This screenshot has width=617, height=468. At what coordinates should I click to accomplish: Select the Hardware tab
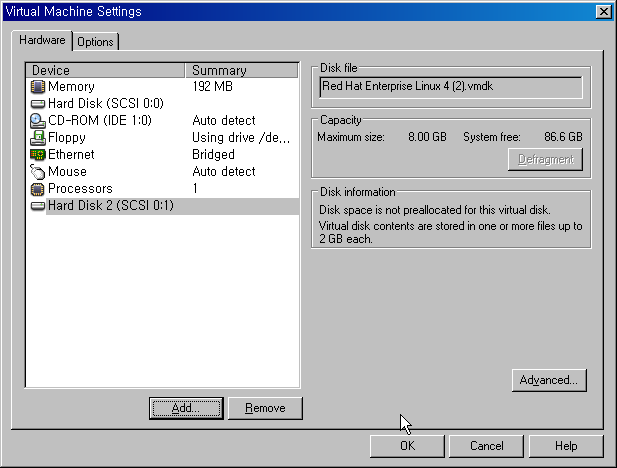point(42,41)
